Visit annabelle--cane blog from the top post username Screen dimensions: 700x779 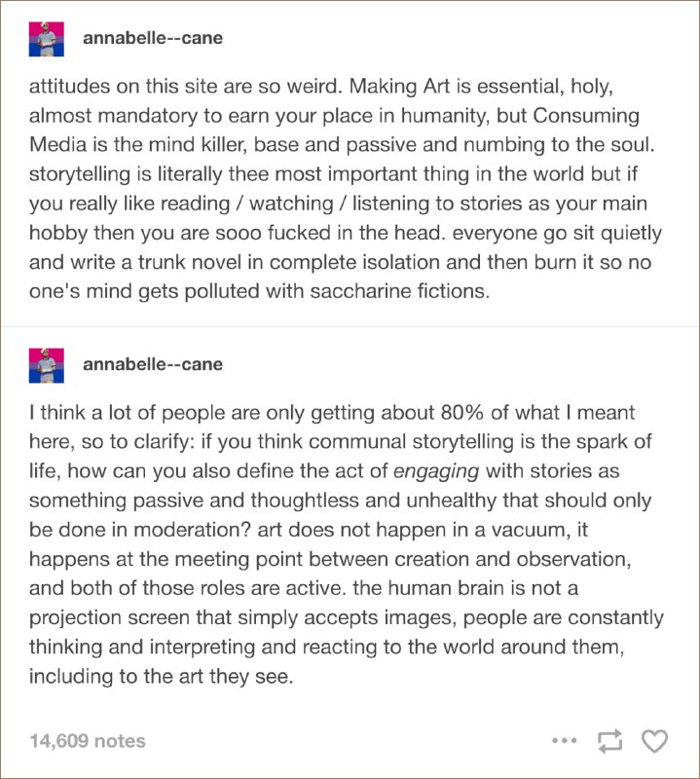[x=153, y=38]
